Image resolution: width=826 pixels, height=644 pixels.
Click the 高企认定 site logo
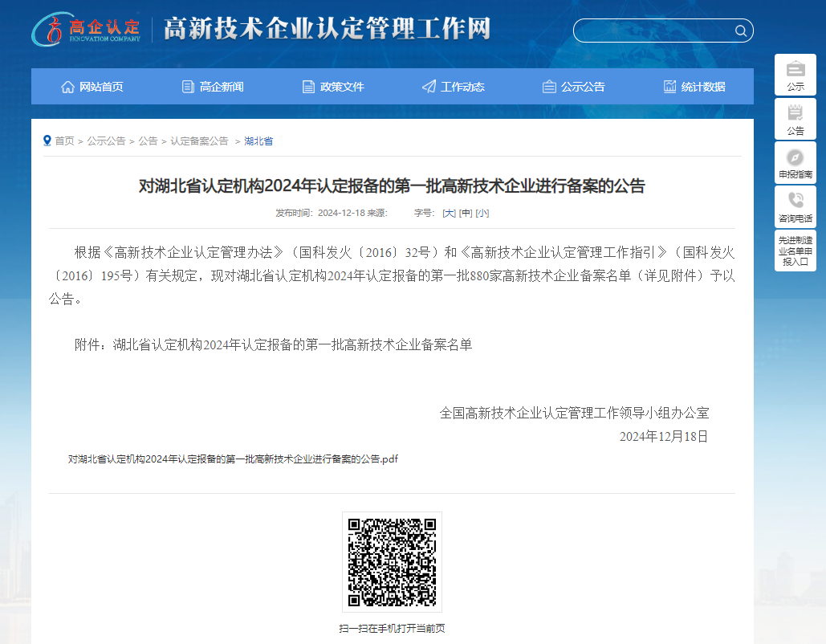[87, 30]
